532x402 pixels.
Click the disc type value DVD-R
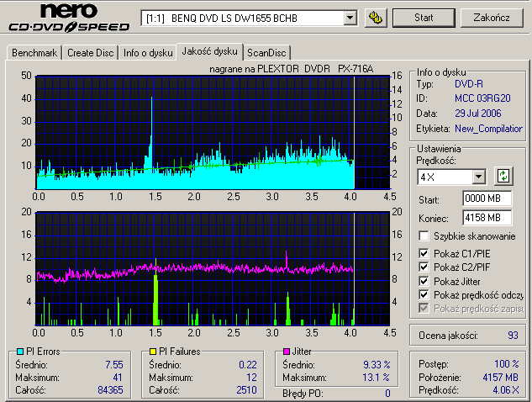[x=469, y=84]
